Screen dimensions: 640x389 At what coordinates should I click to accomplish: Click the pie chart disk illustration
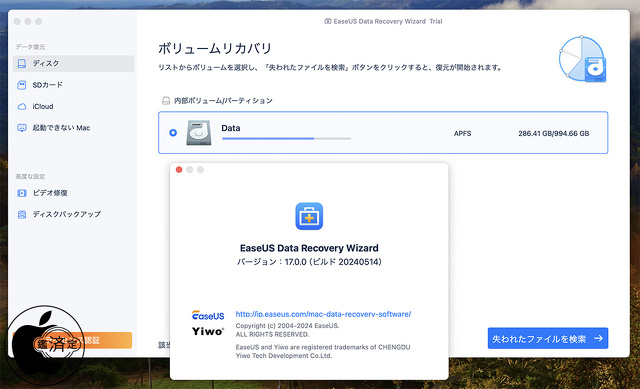point(582,59)
